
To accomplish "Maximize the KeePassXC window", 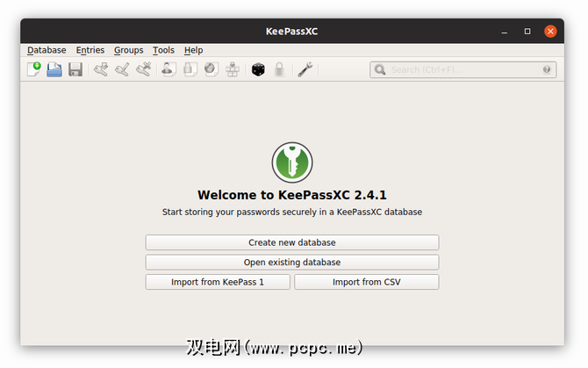I will pos(527,32).
